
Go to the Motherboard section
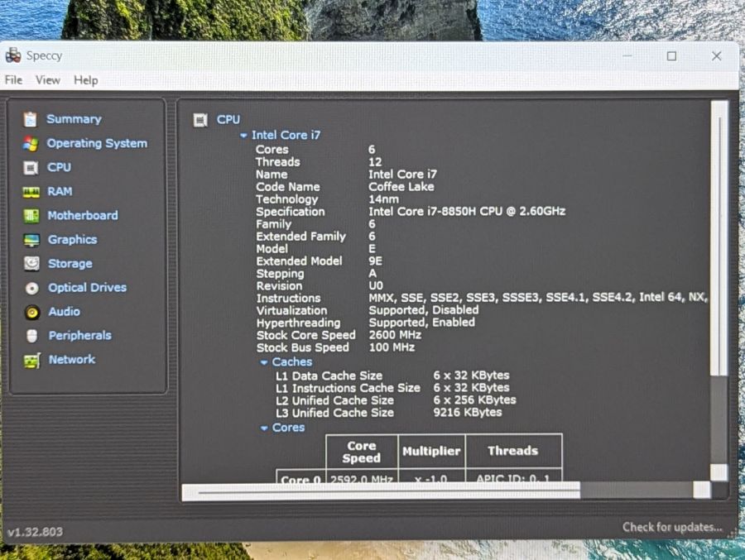pyautogui.click(x=83, y=215)
